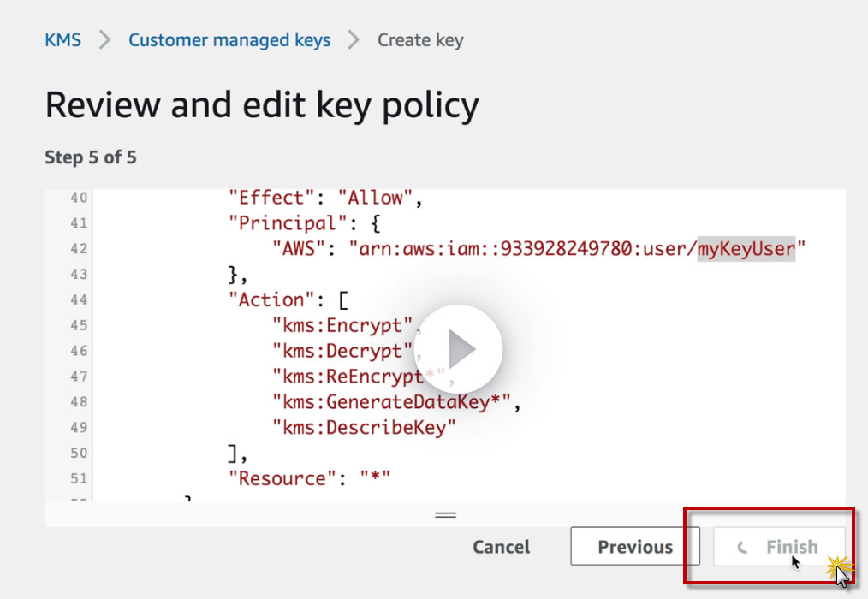
Task: Open the KMS breadcrumb link
Action: pyautogui.click(x=62, y=40)
